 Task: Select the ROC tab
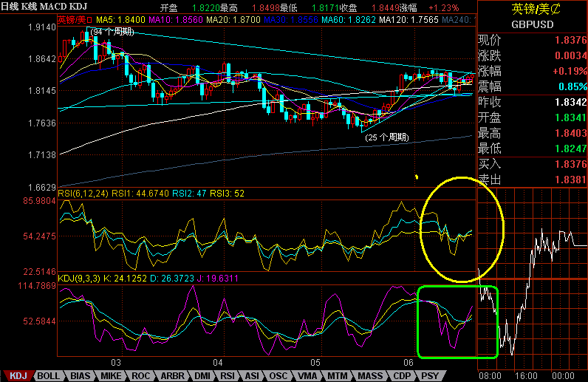click(143, 376)
